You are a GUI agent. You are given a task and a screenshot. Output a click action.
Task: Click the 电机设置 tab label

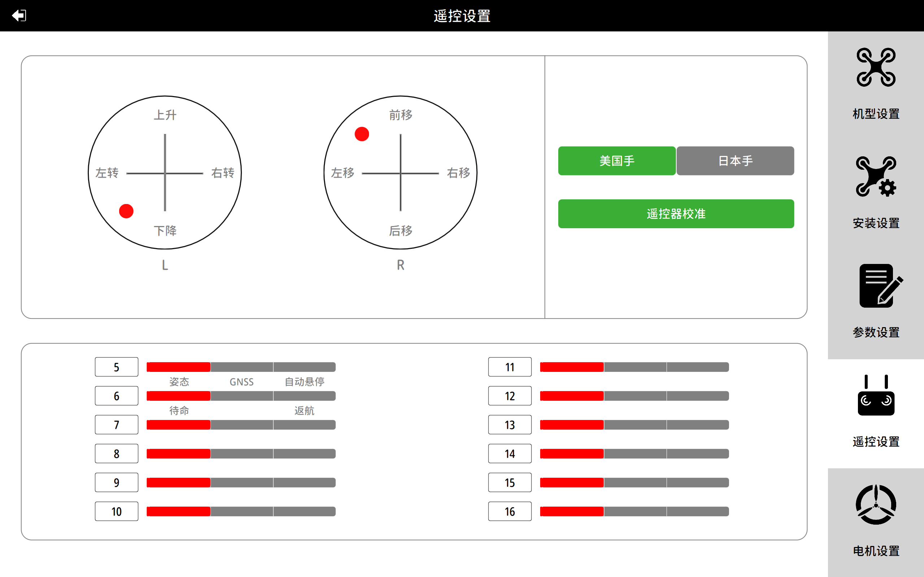(876, 551)
